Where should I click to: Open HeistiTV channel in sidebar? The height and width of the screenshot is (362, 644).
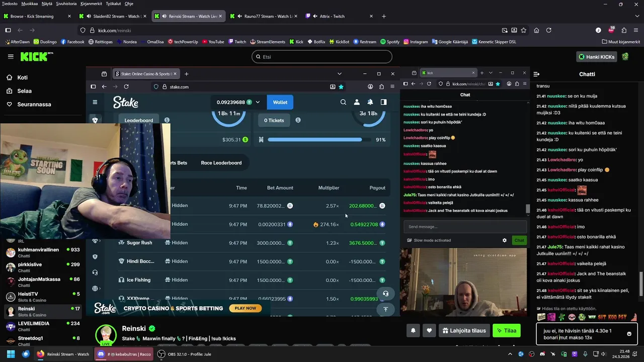pyautogui.click(x=43, y=297)
